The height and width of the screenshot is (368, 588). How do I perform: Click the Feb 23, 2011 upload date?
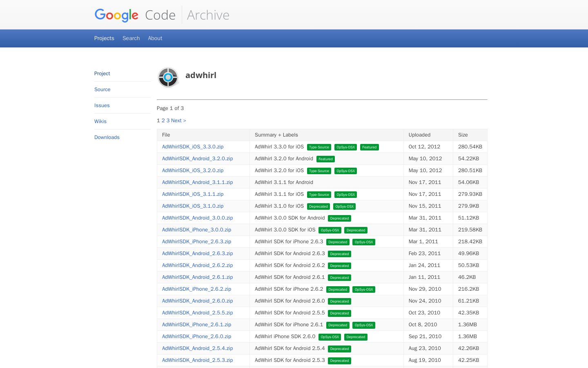425,254
